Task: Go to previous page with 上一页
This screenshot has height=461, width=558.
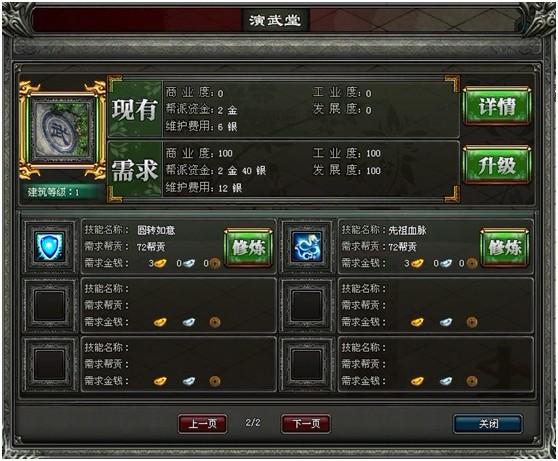Action: coord(202,424)
